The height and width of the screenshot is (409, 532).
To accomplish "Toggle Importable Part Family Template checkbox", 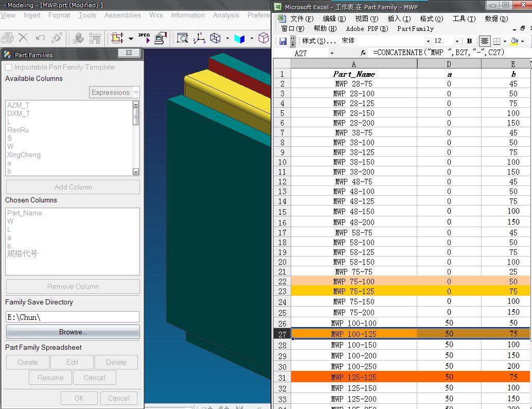I will coord(9,67).
